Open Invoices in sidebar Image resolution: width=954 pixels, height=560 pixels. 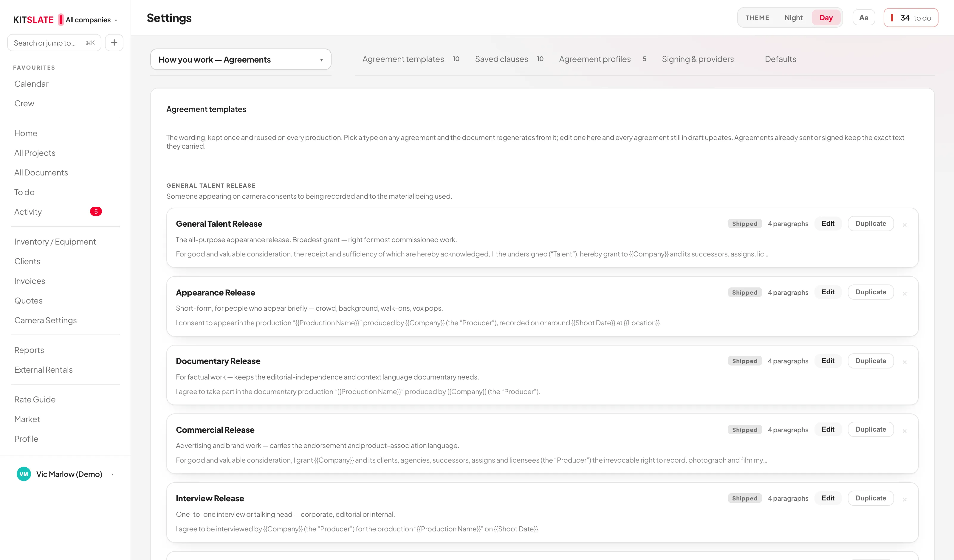[30, 281]
